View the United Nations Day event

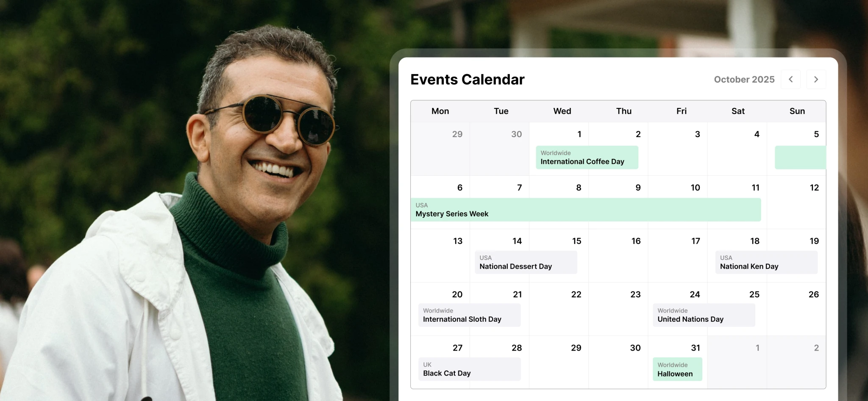pyautogui.click(x=704, y=315)
